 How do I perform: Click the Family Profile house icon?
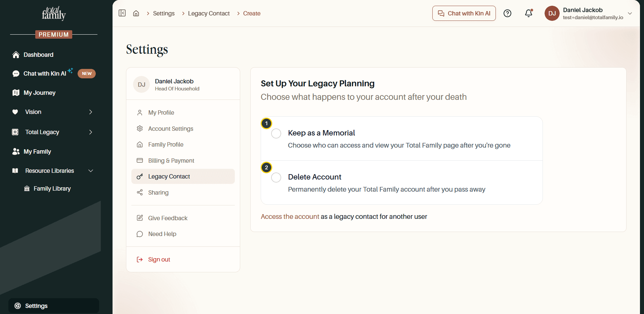140,145
